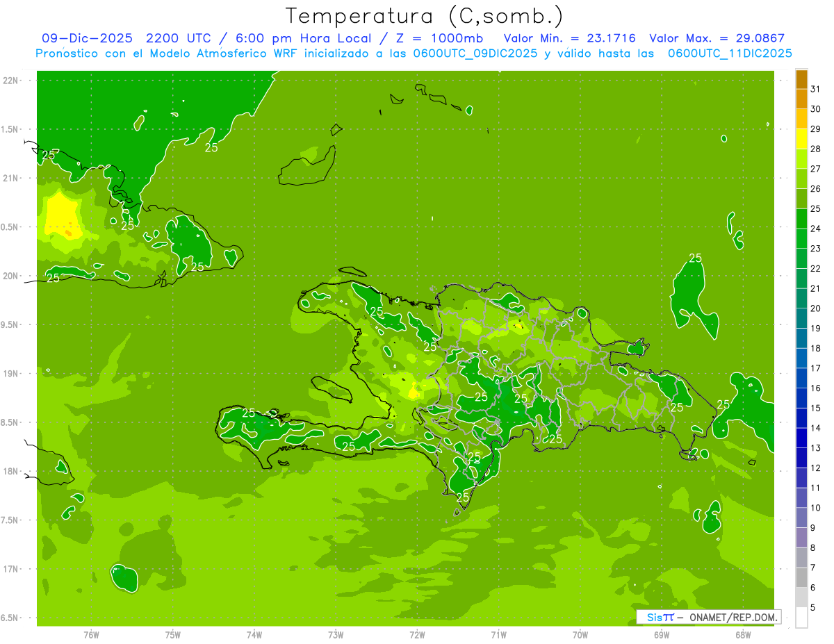Select 'Valor Min. = 23.1716' text
The width and height of the screenshot is (834, 644).
(569, 38)
